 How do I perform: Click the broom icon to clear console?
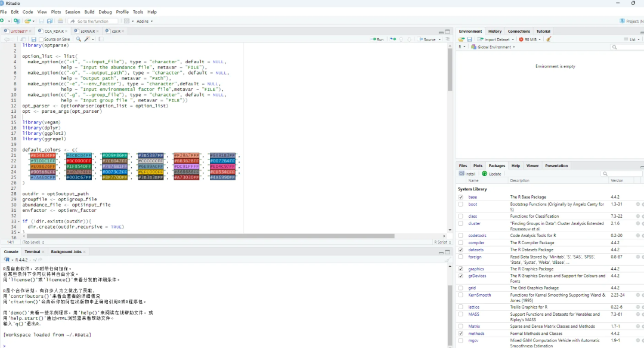[x=448, y=260]
